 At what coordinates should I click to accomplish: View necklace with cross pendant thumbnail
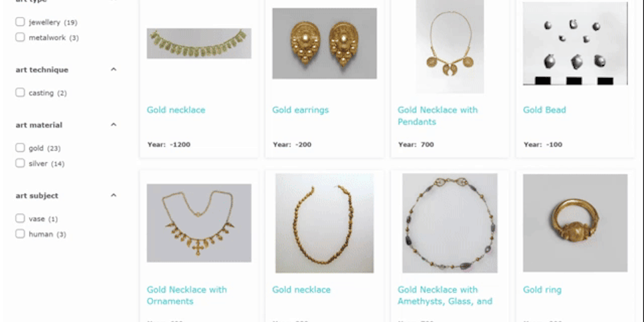(x=199, y=223)
